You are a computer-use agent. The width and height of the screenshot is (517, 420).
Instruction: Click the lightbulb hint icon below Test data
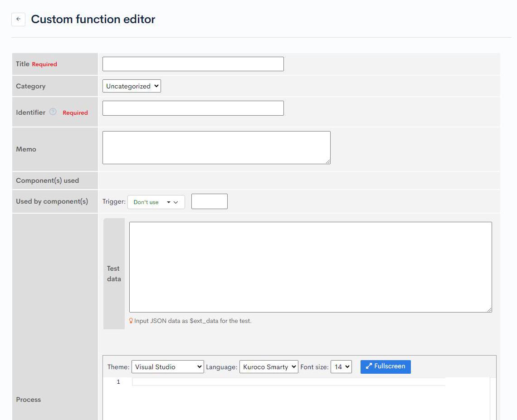(131, 321)
